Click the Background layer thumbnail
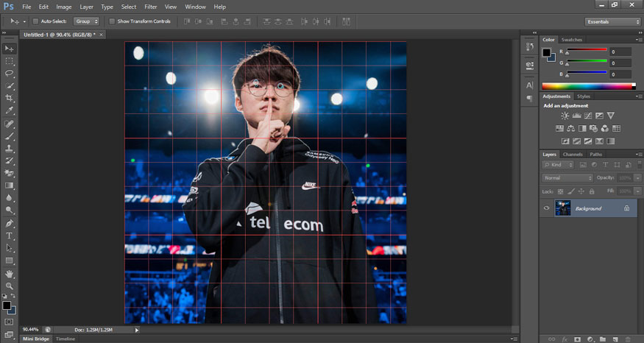Image resolution: width=644 pixels, height=343 pixels. tap(563, 208)
